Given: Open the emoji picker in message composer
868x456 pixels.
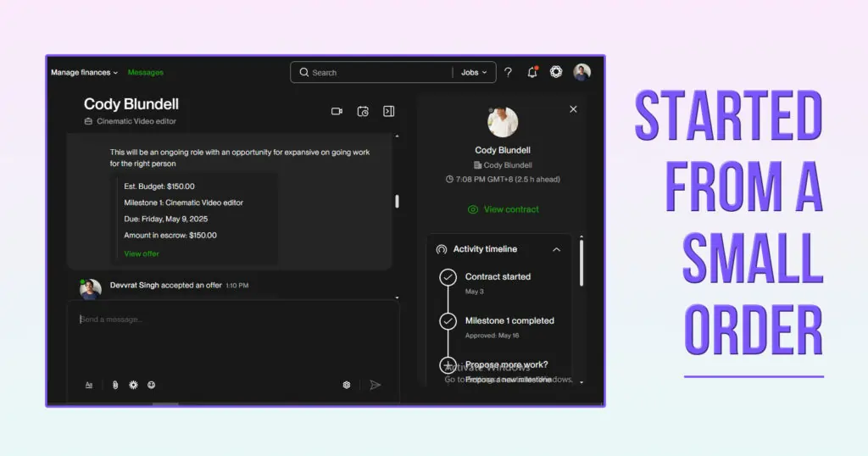Looking at the screenshot, I should click(x=151, y=385).
